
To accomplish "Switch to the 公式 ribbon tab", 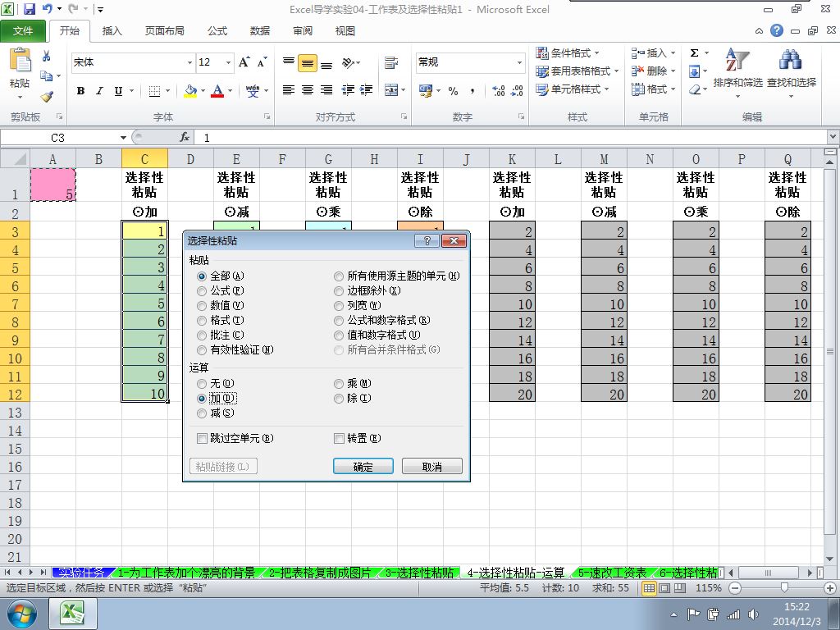I will 217,30.
